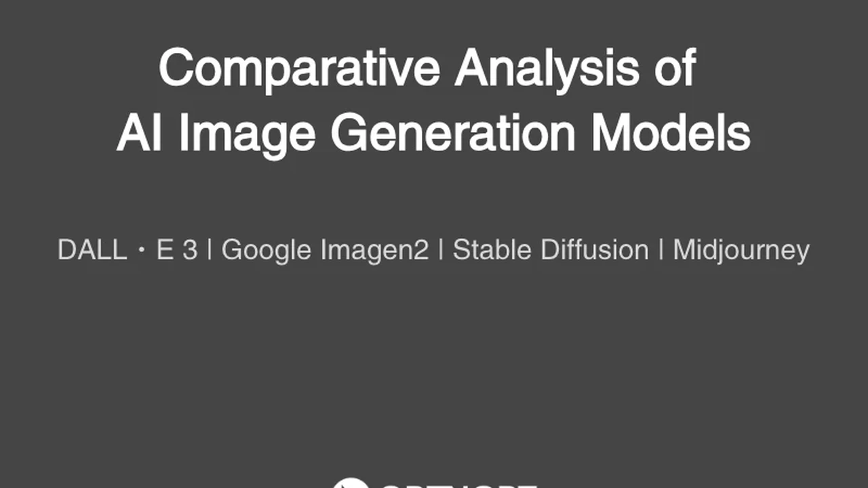Click the separator bar before "Google Imagen2"

(x=210, y=250)
